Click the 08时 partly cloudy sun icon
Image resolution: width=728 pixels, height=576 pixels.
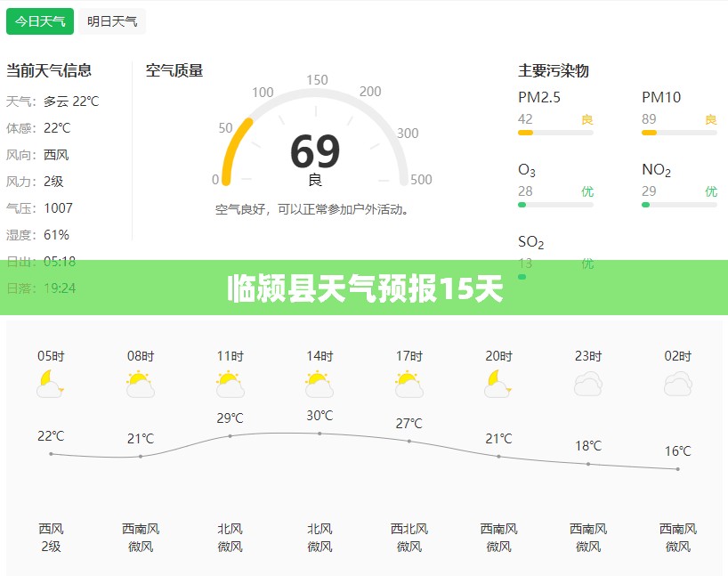click(141, 384)
